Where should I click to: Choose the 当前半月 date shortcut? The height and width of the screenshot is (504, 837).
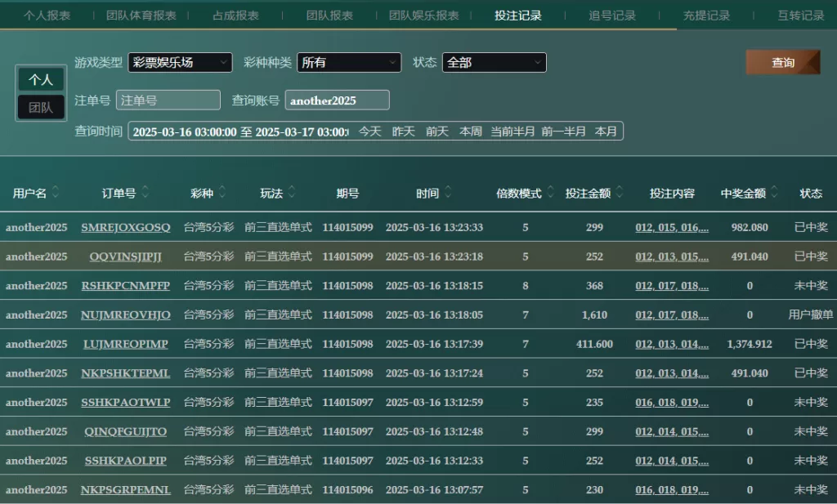tap(512, 132)
